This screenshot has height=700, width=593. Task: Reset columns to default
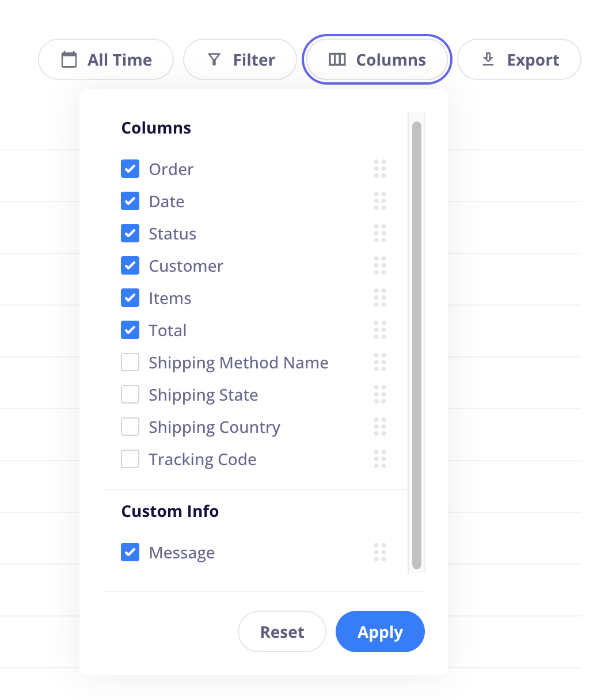click(x=282, y=631)
